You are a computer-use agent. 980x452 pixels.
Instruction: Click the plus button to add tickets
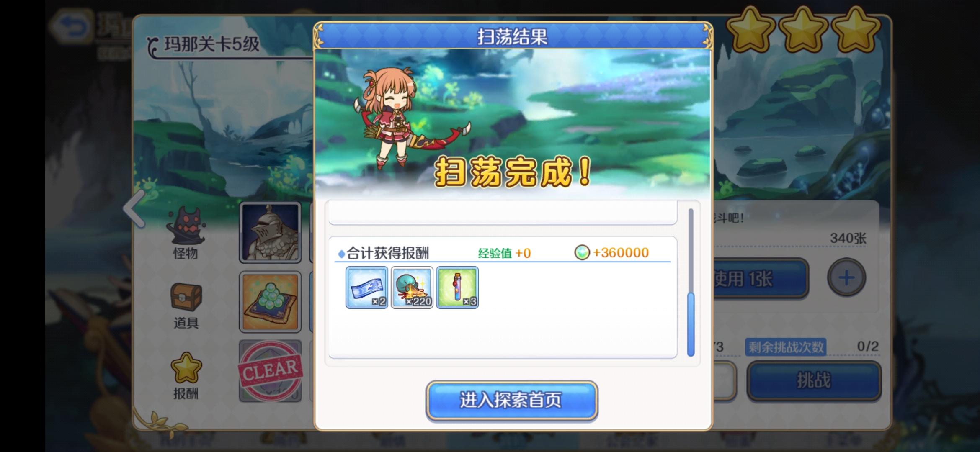point(846,277)
